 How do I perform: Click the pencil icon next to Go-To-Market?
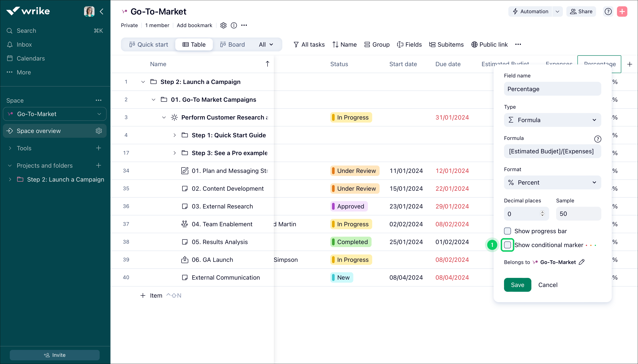(x=582, y=262)
